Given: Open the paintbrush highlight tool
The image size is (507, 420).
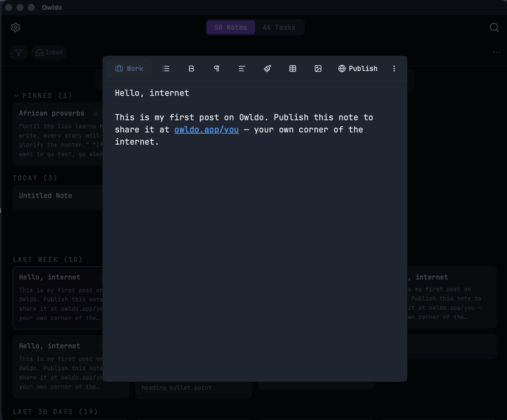Looking at the screenshot, I should 267,69.
